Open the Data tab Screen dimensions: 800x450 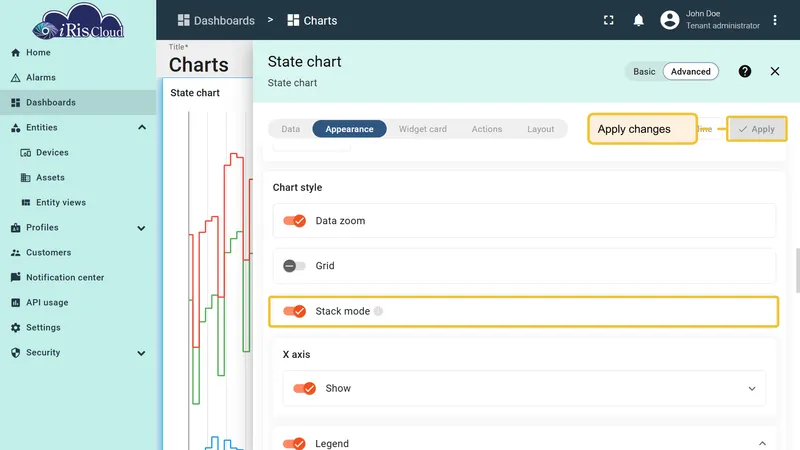(290, 129)
